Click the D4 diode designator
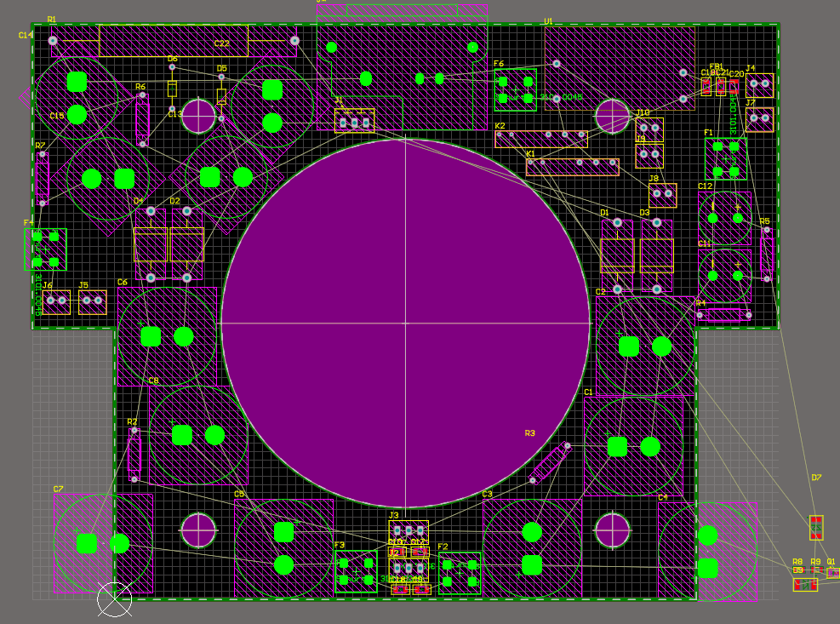840x624 pixels. [138, 201]
